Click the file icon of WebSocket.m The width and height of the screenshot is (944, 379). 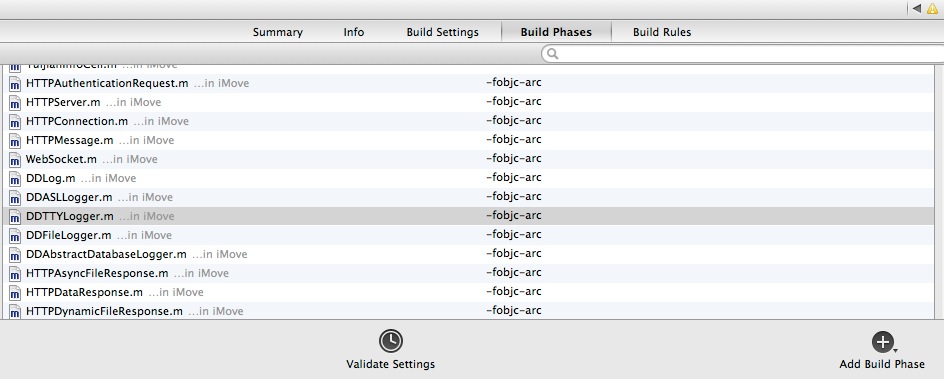click(x=15, y=160)
